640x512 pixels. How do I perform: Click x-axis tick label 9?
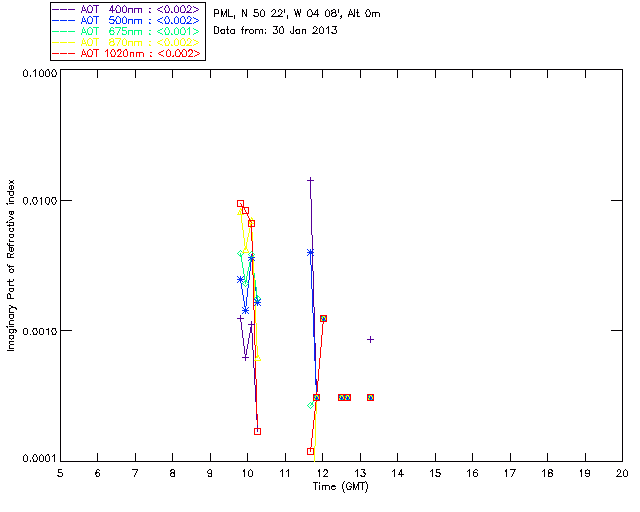210,473
